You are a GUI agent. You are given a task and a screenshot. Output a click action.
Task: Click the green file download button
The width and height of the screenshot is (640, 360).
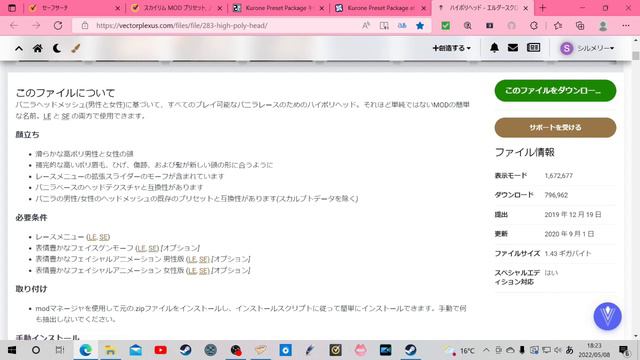555,91
